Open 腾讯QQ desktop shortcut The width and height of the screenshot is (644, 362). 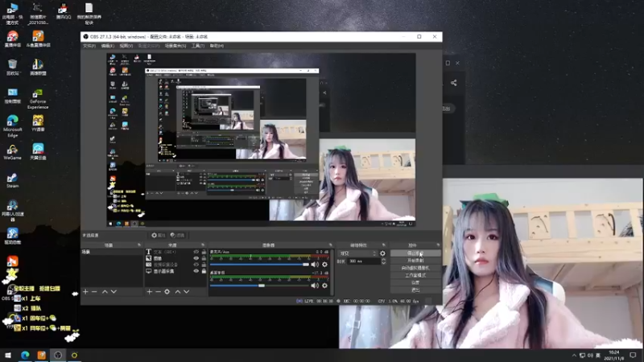64,11
